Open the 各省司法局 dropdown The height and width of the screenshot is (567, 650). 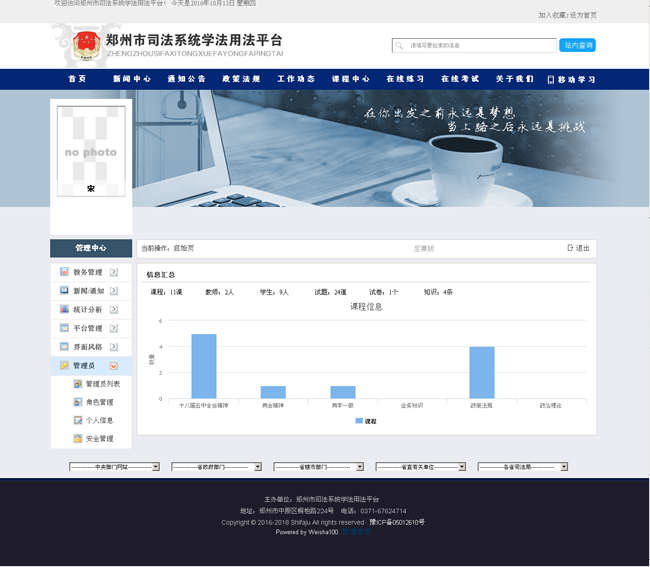pyautogui.click(x=523, y=467)
